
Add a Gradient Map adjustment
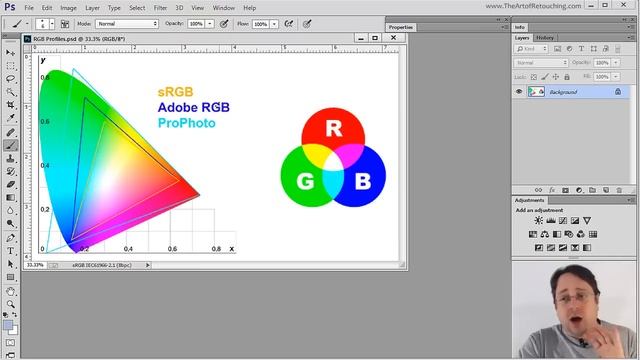pyautogui.click(x=587, y=248)
